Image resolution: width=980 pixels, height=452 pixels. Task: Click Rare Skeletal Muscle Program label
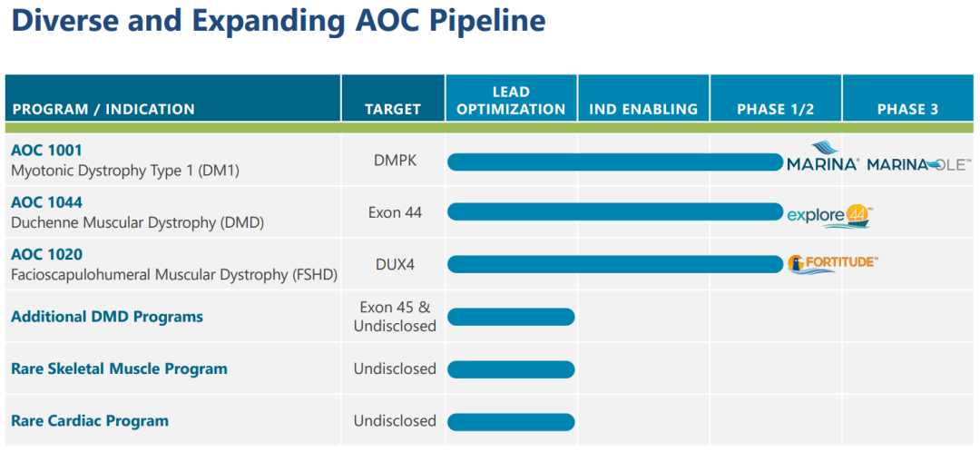click(119, 368)
